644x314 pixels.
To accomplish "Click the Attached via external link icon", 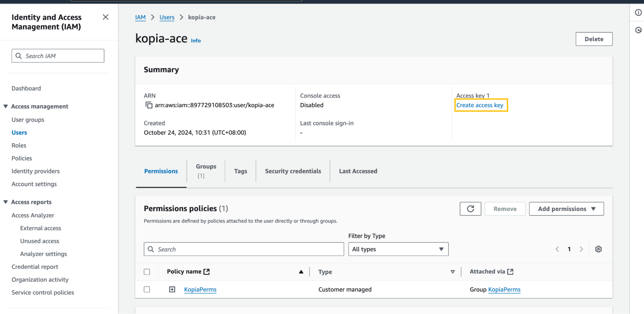I will tap(510, 272).
